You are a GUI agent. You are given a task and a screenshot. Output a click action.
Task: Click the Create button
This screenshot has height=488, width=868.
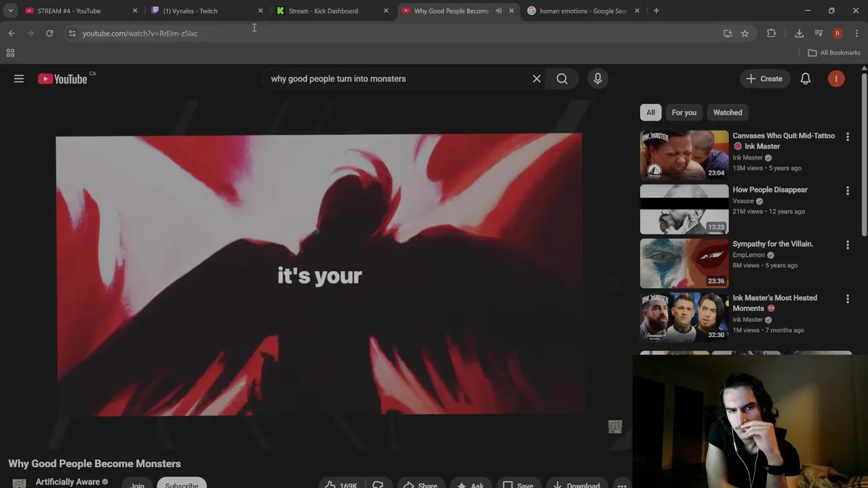pos(764,79)
